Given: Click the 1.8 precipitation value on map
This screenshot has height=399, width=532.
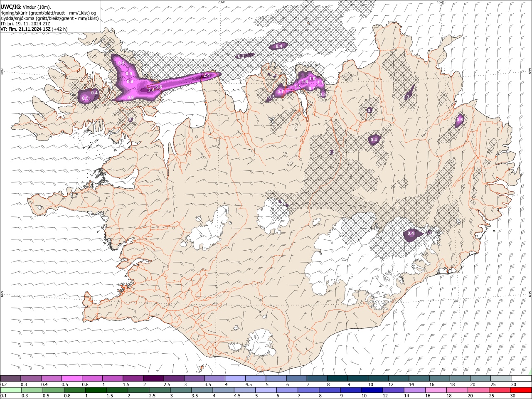Looking at the screenshot, I should tap(313, 78).
